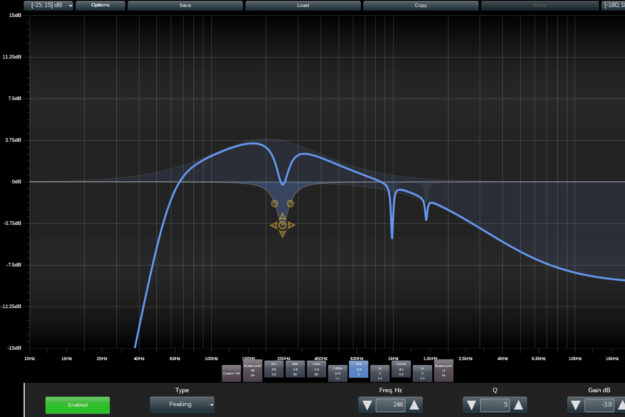
Task: Click the Options button
Action: click(x=100, y=5)
